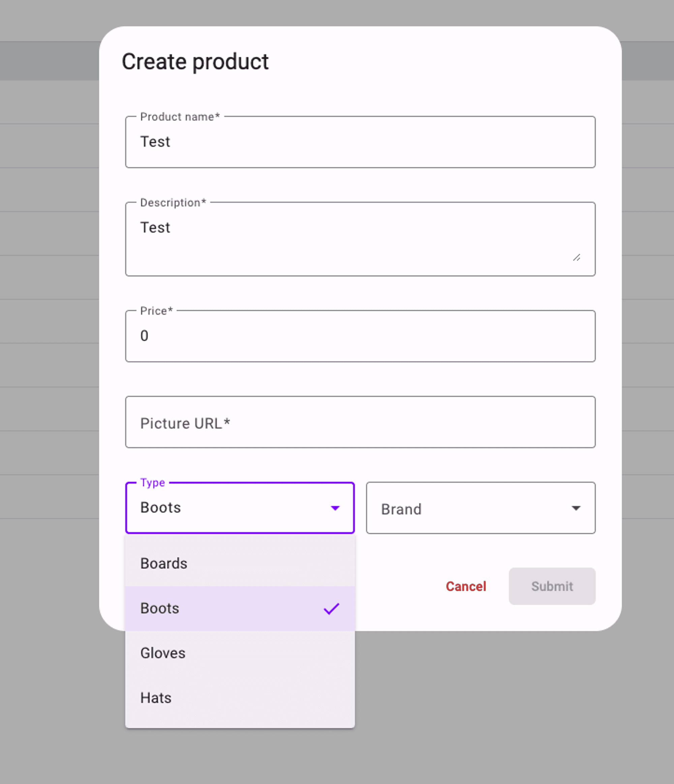Click the Product name input field
Screen dimensions: 674x784
(360, 142)
